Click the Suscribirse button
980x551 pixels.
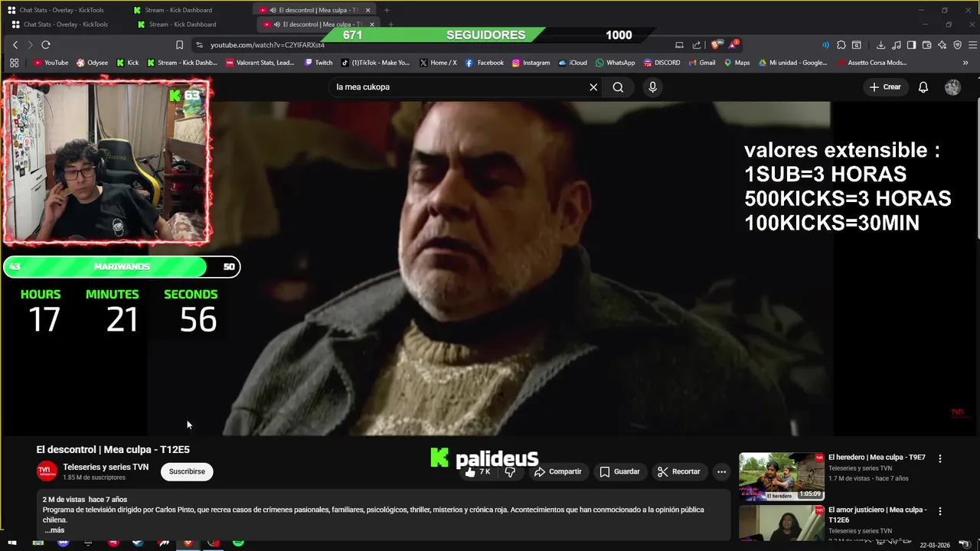[187, 471]
